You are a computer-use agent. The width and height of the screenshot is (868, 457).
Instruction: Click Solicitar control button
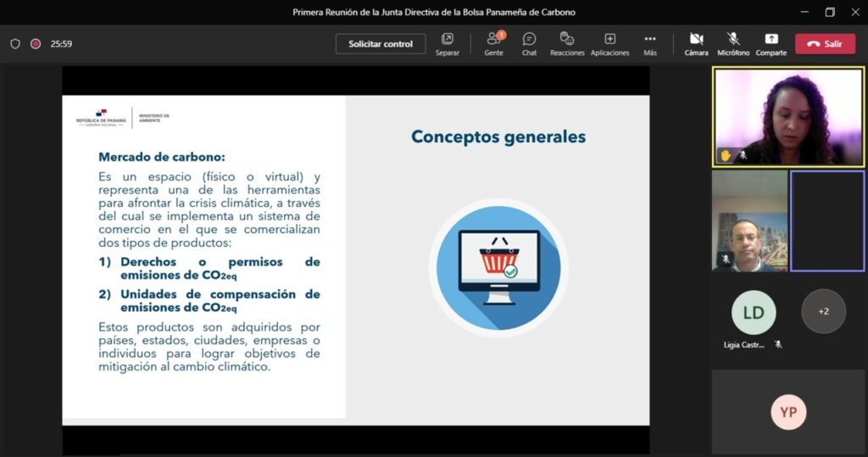[381, 44]
